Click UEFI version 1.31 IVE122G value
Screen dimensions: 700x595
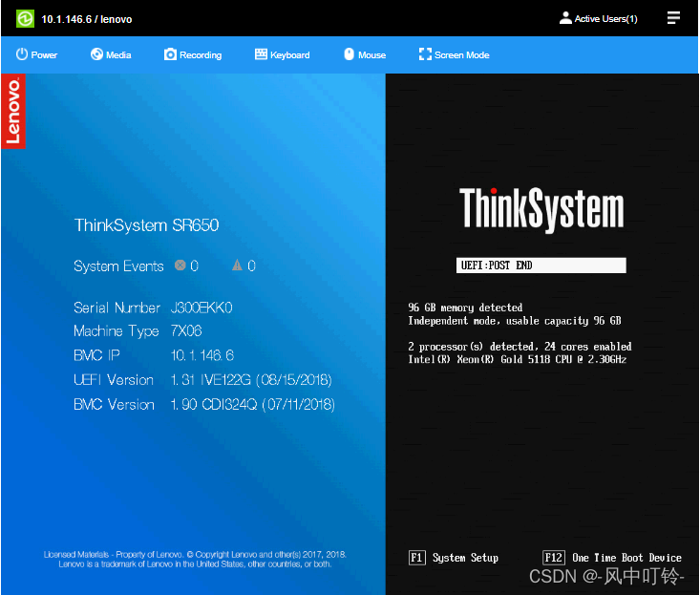click(251, 380)
